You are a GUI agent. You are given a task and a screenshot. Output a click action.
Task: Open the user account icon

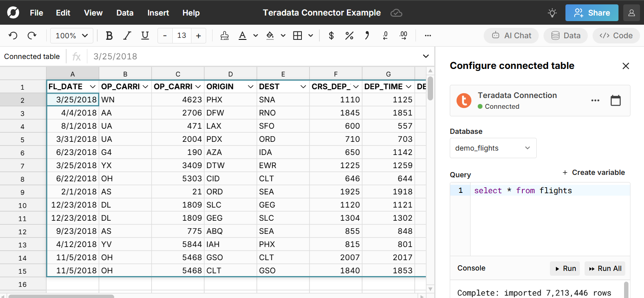tap(632, 13)
